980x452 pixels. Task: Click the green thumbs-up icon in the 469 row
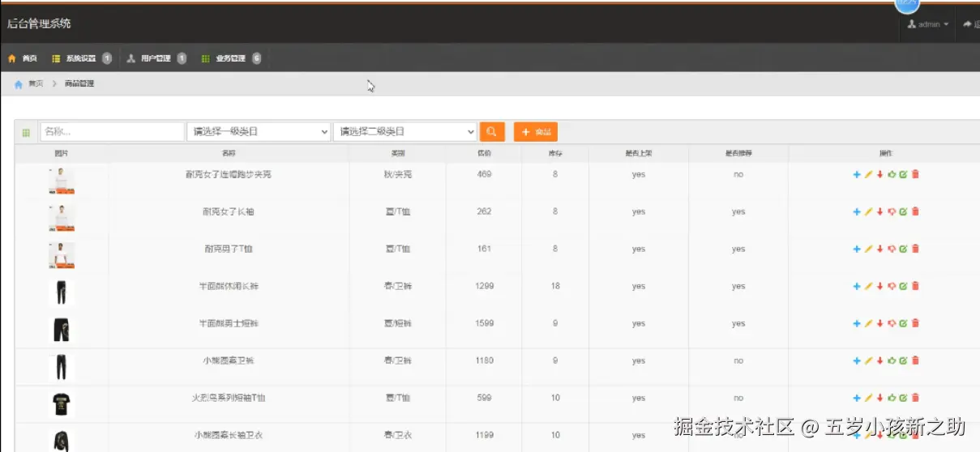(892, 174)
